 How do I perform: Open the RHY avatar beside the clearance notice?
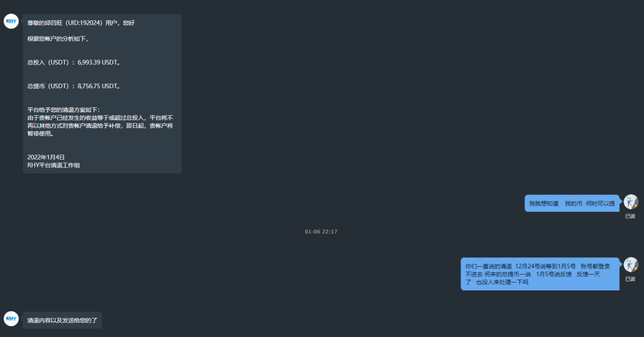click(x=11, y=21)
